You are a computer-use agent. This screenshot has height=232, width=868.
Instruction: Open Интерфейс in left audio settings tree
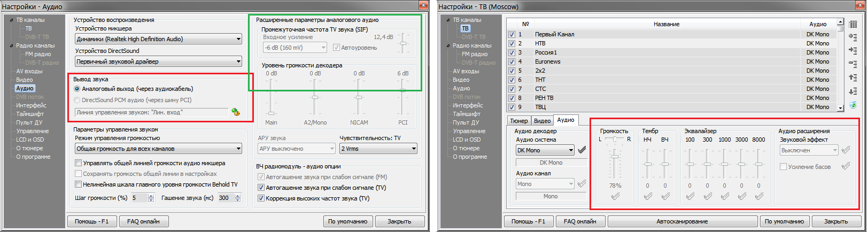[x=31, y=105]
